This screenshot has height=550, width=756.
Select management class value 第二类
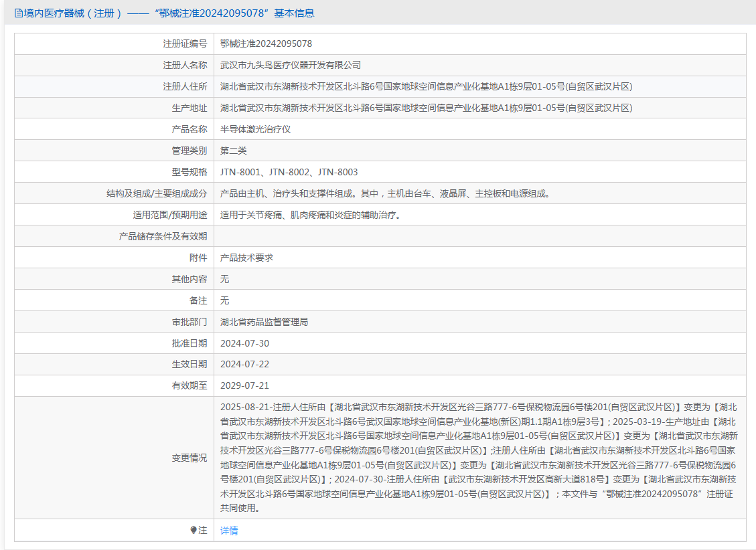tap(233, 151)
